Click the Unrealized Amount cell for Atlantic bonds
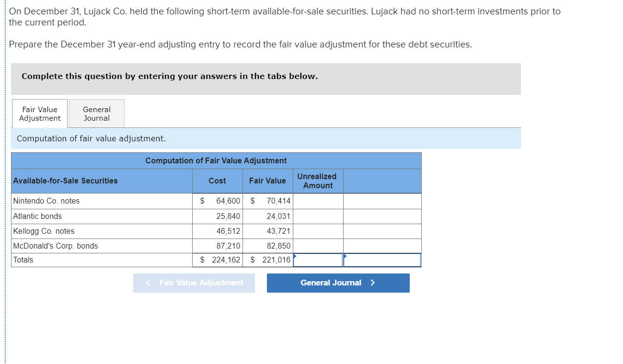The width and height of the screenshot is (623, 364). point(318,216)
